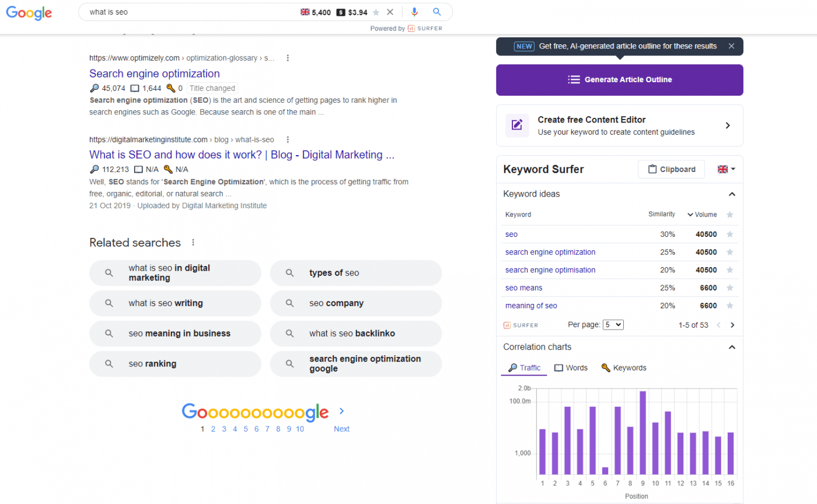Star the 'search engine optimization' keyword
This screenshot has height=504, width=817.
click(729, 253)
